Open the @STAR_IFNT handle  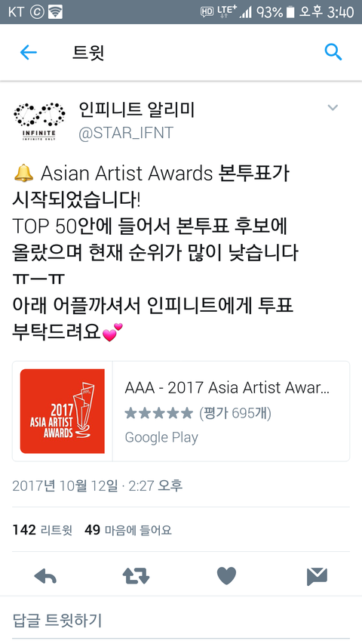(x=126, y=133)
